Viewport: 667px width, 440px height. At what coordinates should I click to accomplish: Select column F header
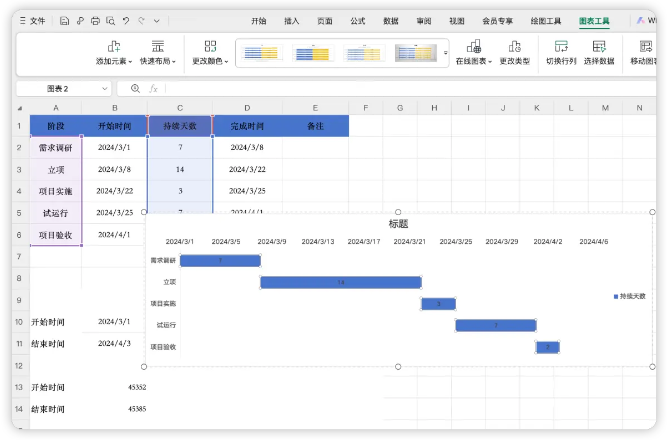pyautogui.click(x=365, y=108)
